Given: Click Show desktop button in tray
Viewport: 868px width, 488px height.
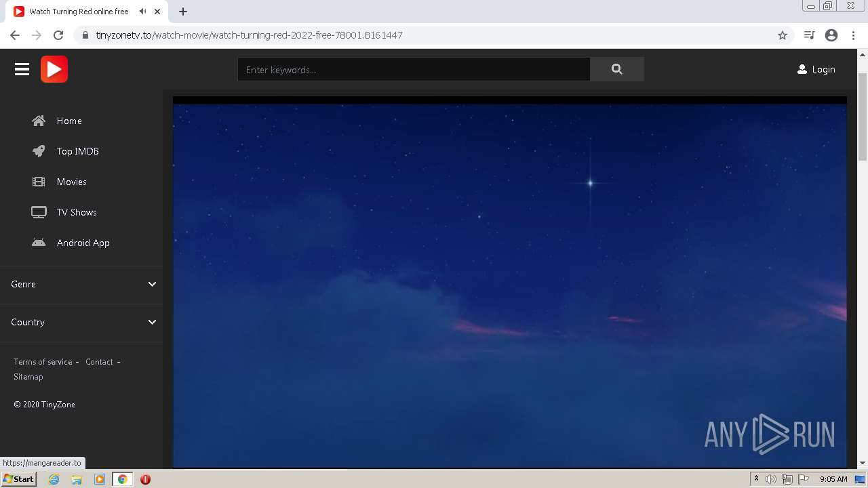Looking at the screenshot, I should (860, 479).
